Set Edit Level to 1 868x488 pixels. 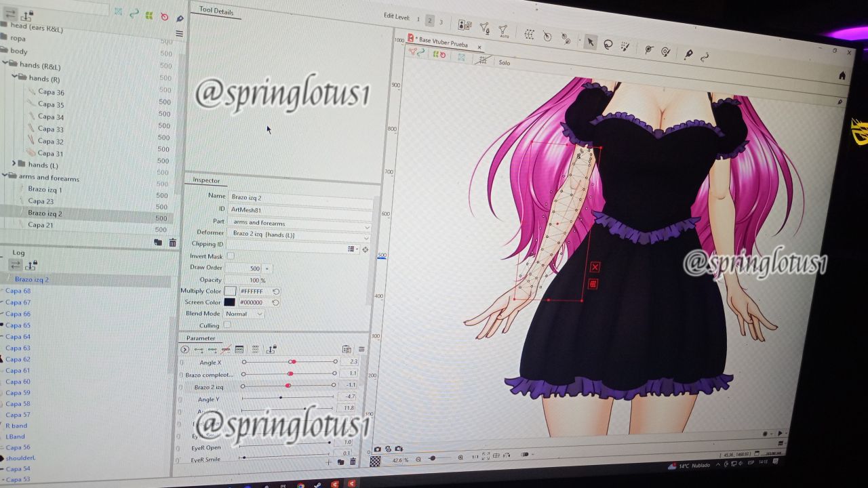coord(418,20)
